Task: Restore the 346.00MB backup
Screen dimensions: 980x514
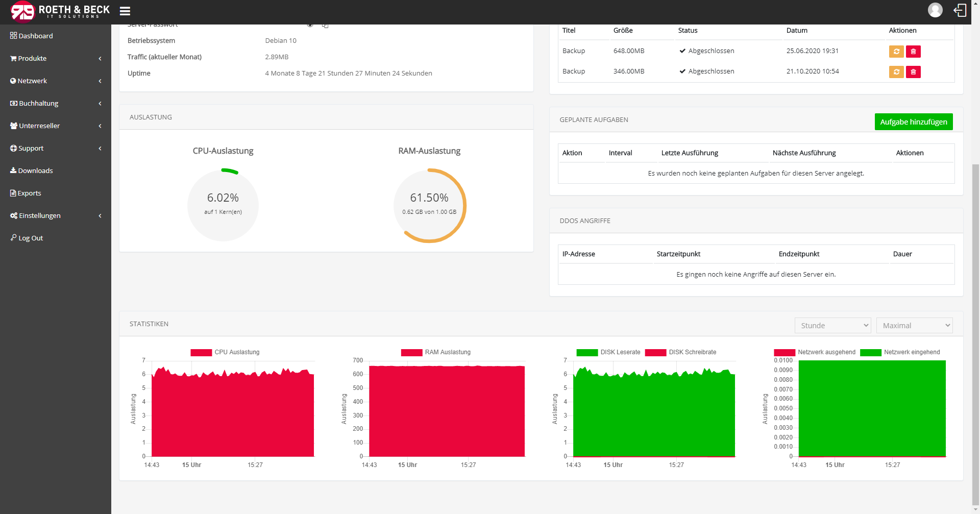Action: click(896, 72)
